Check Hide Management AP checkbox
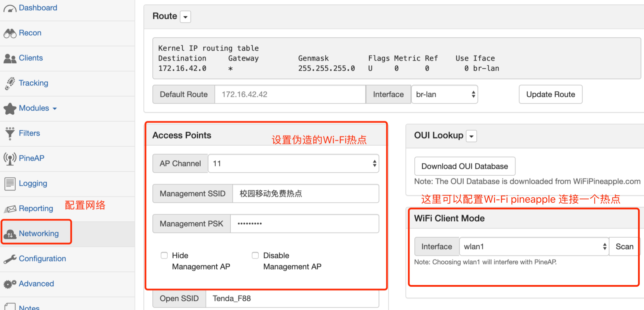644x310 pixels. click(x=164, y=255)
